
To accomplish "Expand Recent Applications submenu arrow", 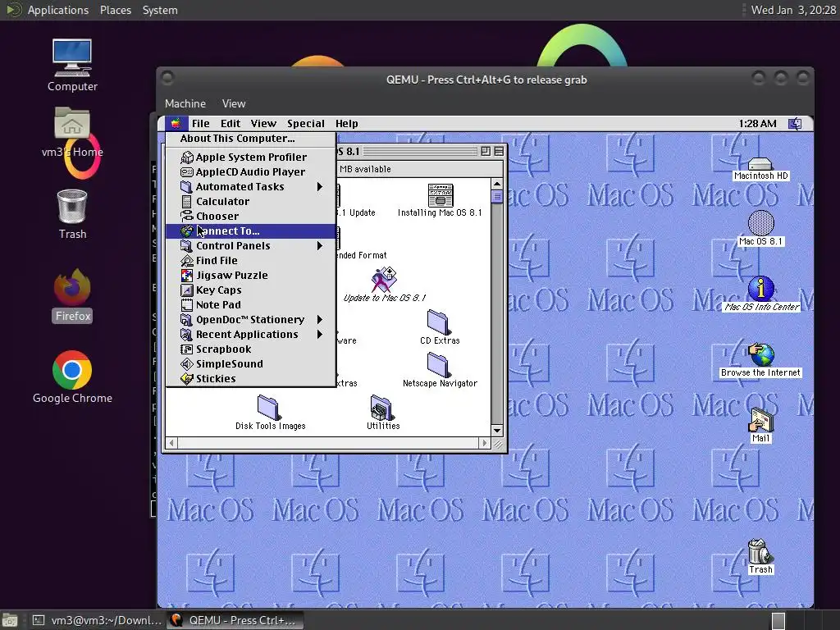I will click(x=320, y=335).
